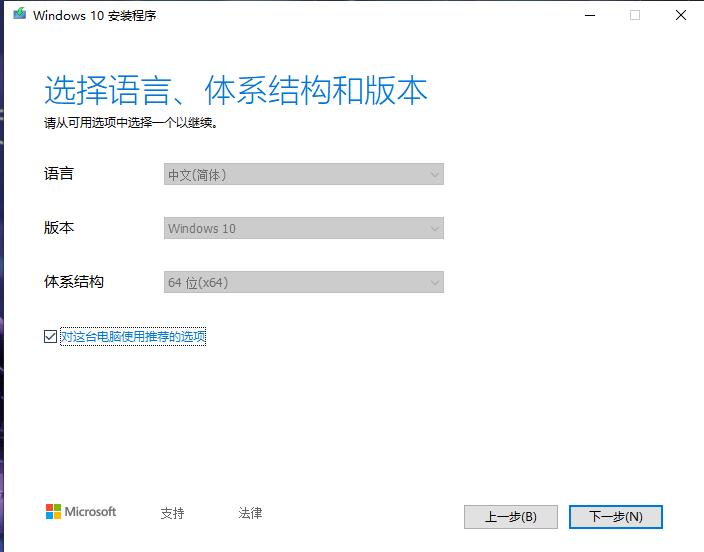Open the 版本 dropdown showing Windows 10
Image resolution: width=704 pixels, height=552 pixels.
tap(304, 228)
